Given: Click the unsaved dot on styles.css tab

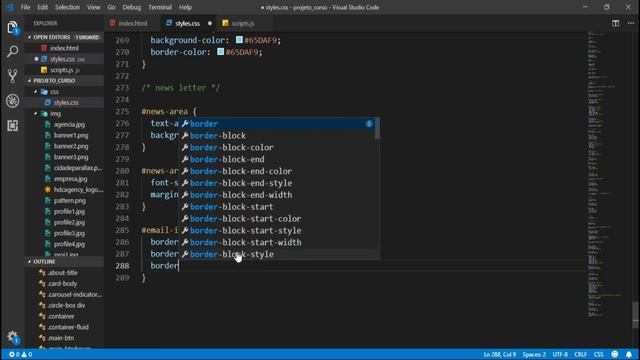Looking at the screenshot, I should pyautogui.click(x=210, y=23).
